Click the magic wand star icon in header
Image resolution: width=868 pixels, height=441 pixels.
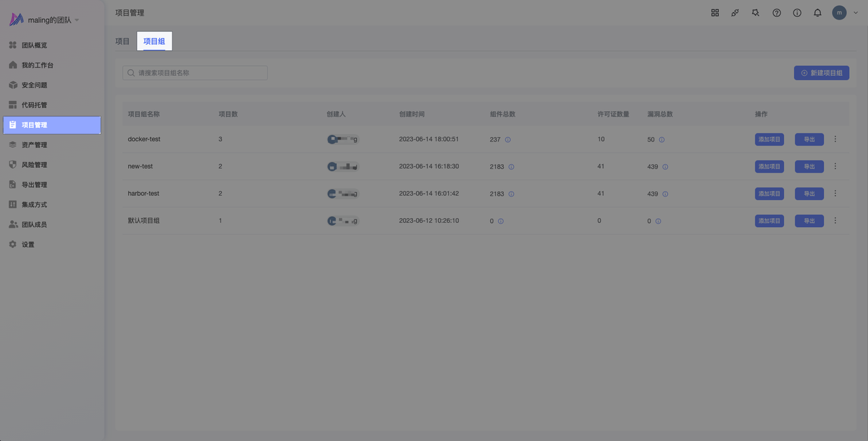click(x=755, y=13)
